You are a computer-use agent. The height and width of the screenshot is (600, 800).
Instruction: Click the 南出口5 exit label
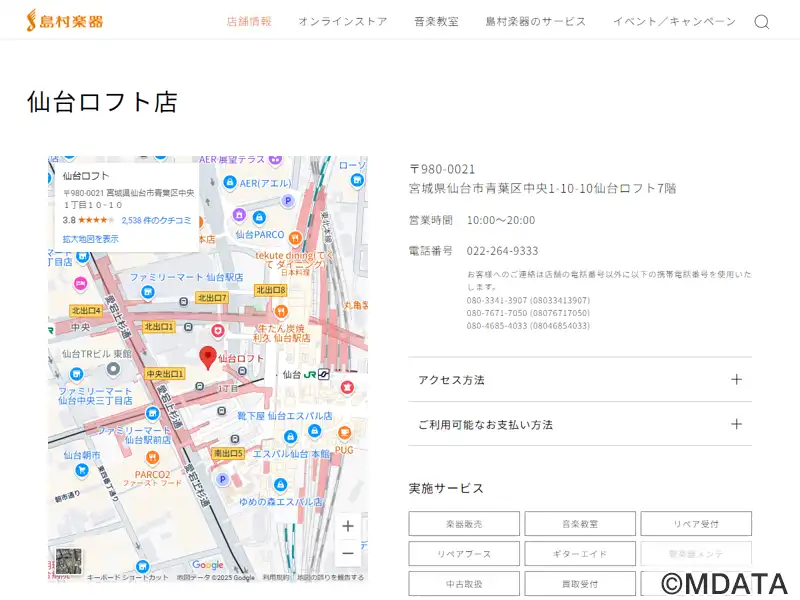pos(228,453)
